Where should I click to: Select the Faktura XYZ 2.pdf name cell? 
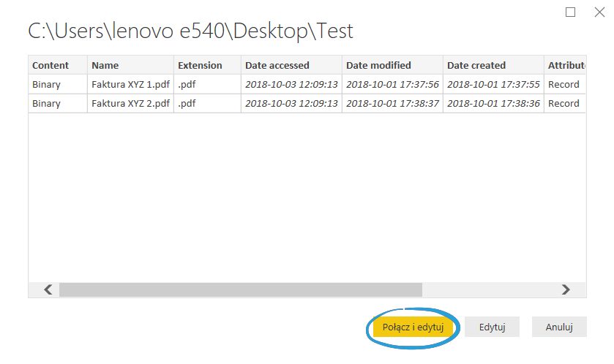coord(130,103)
